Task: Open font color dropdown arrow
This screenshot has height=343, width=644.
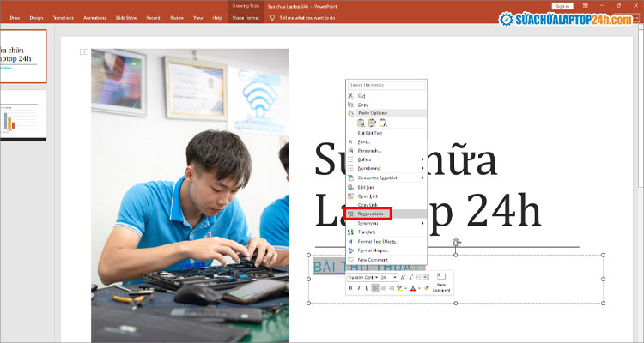Action: click(419, 288)
